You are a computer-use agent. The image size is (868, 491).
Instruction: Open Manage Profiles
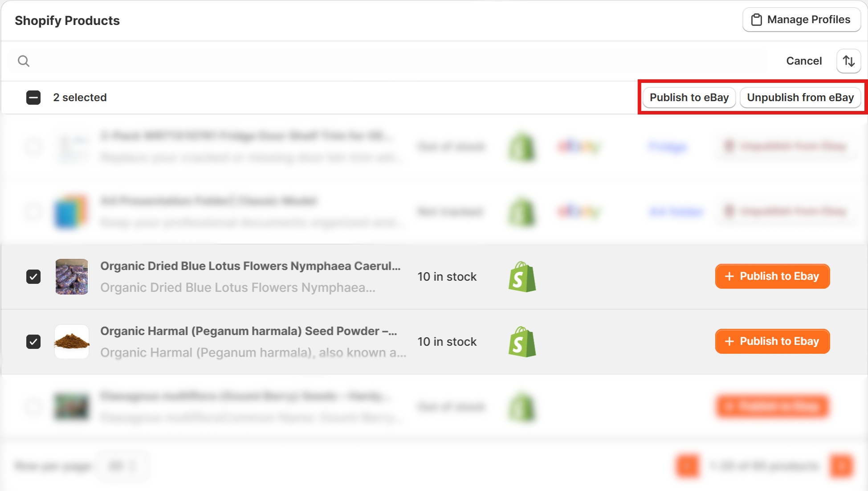pos(801,20)
